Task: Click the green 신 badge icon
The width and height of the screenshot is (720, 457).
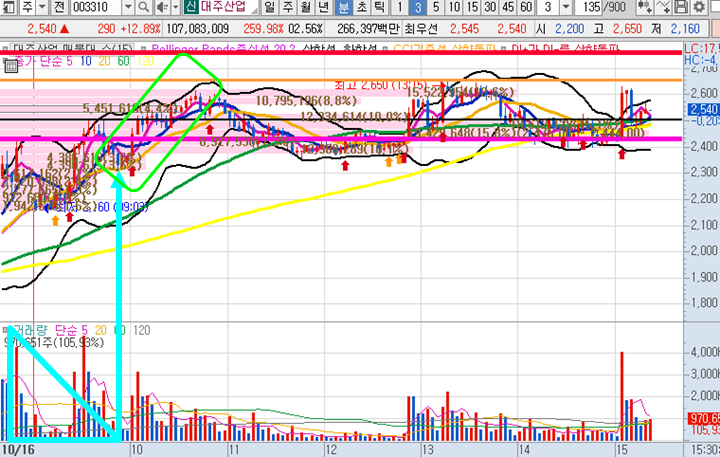Action: [191, 7]
